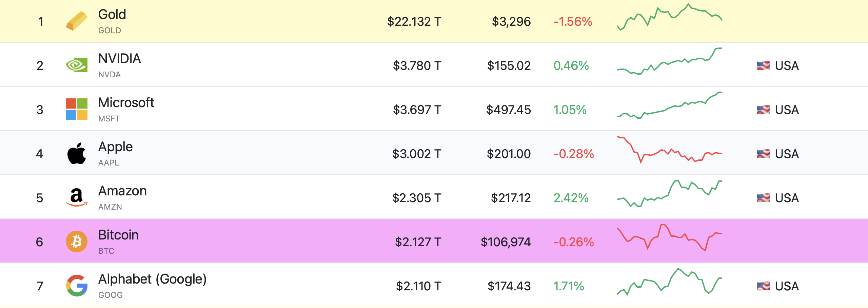Select the USA flag in Amazon row
868x308 pixels.
(x=763, y=198)
